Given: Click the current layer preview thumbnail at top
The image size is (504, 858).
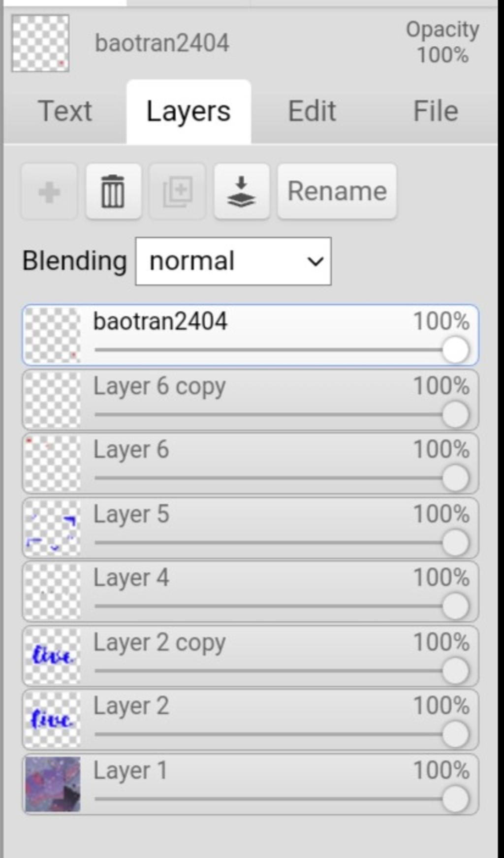Looking at the screenshot, I should tap(40, 43).
